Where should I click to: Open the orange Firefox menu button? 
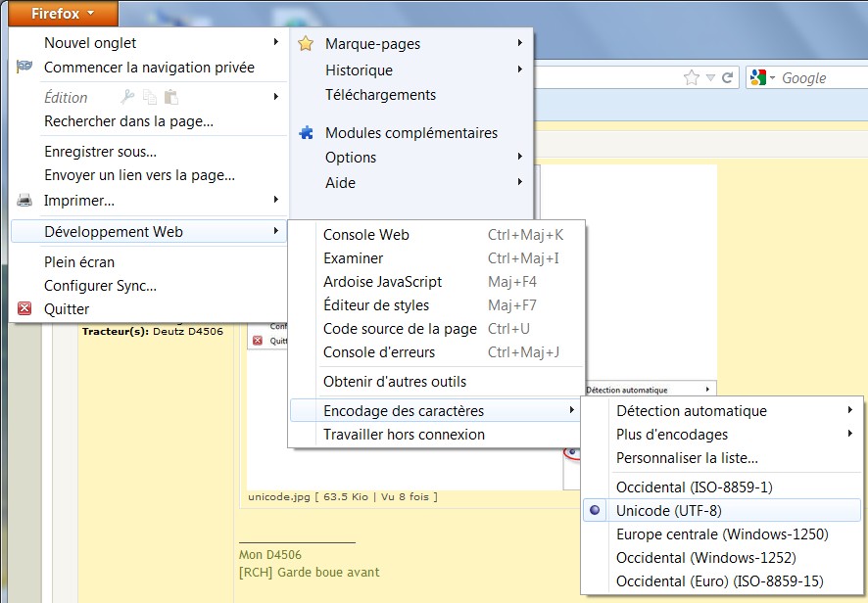[x=63, y=14]
